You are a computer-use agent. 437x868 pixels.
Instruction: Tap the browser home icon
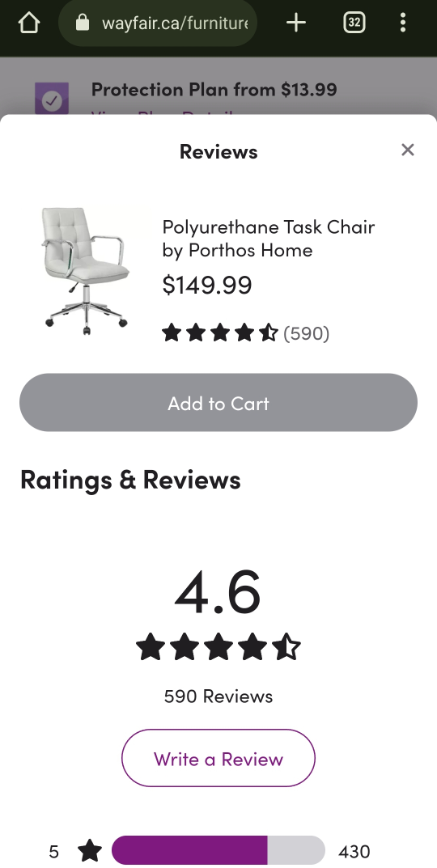tap(29, 23)
